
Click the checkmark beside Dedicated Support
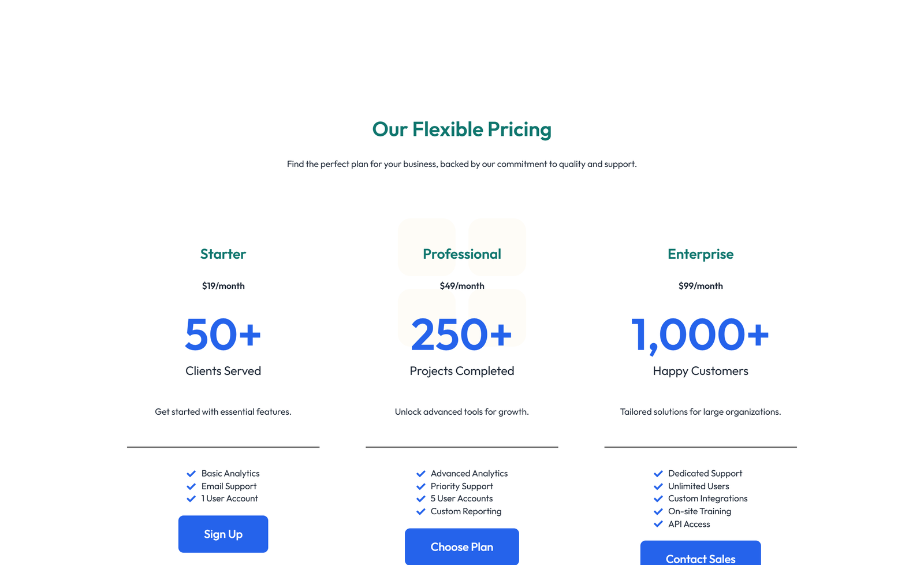(x=658, y=473)
